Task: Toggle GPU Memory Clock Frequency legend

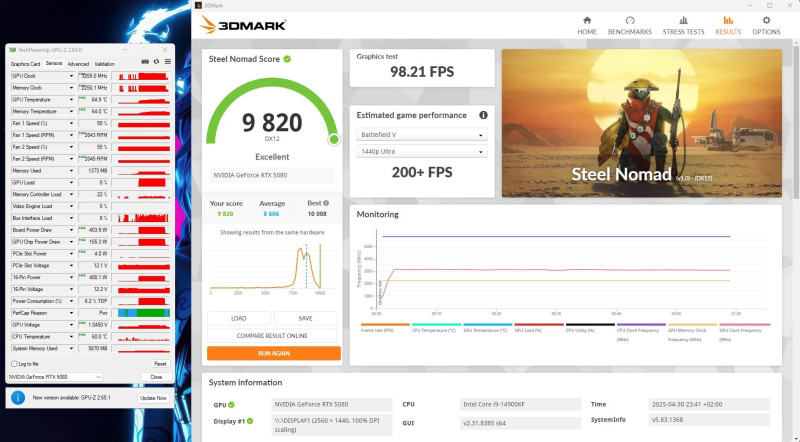Action: coord(692,332)
